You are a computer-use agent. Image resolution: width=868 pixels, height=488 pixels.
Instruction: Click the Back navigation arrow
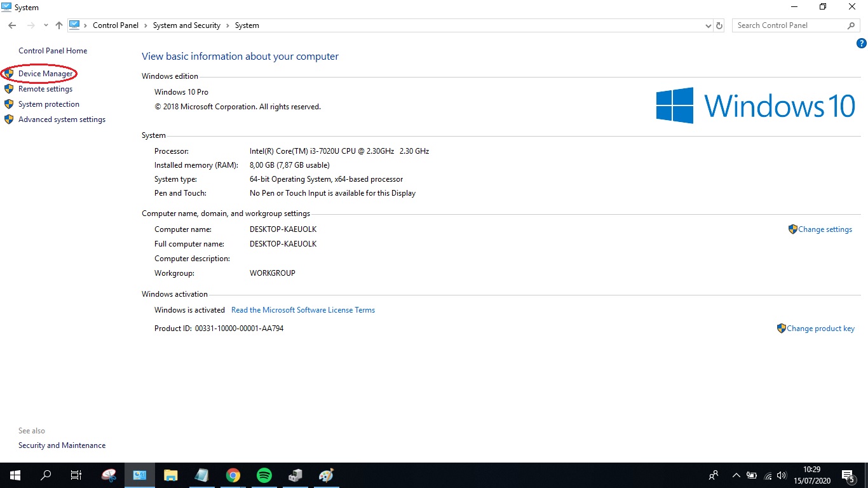point(12,25)
